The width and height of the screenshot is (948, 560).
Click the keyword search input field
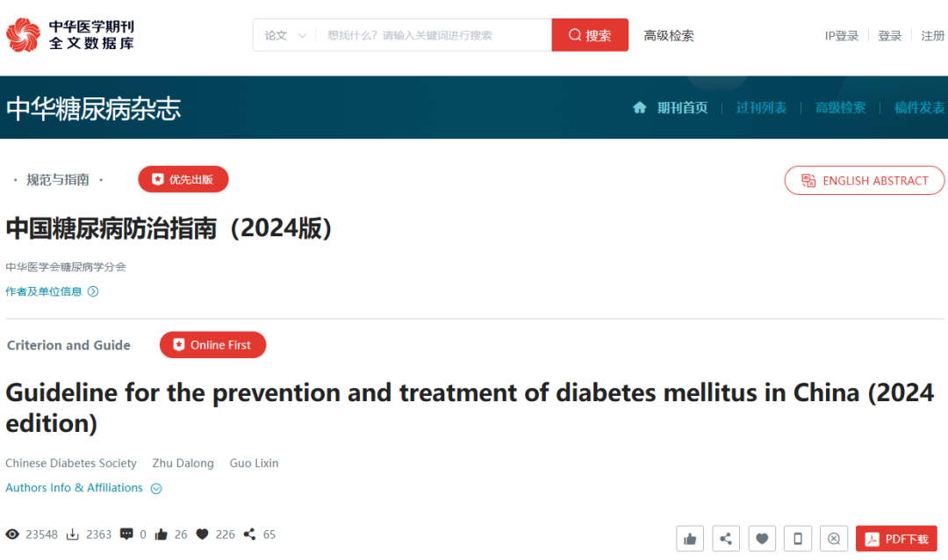(x=434, y=35)
